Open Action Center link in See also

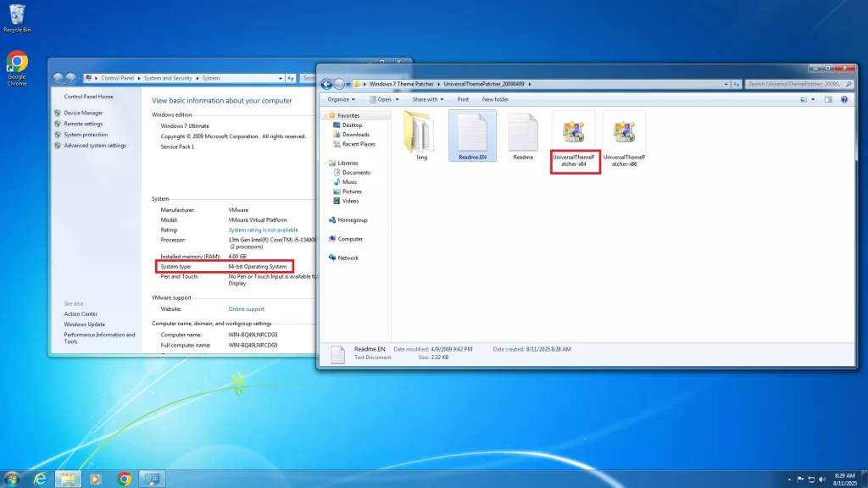pos(81,313)
